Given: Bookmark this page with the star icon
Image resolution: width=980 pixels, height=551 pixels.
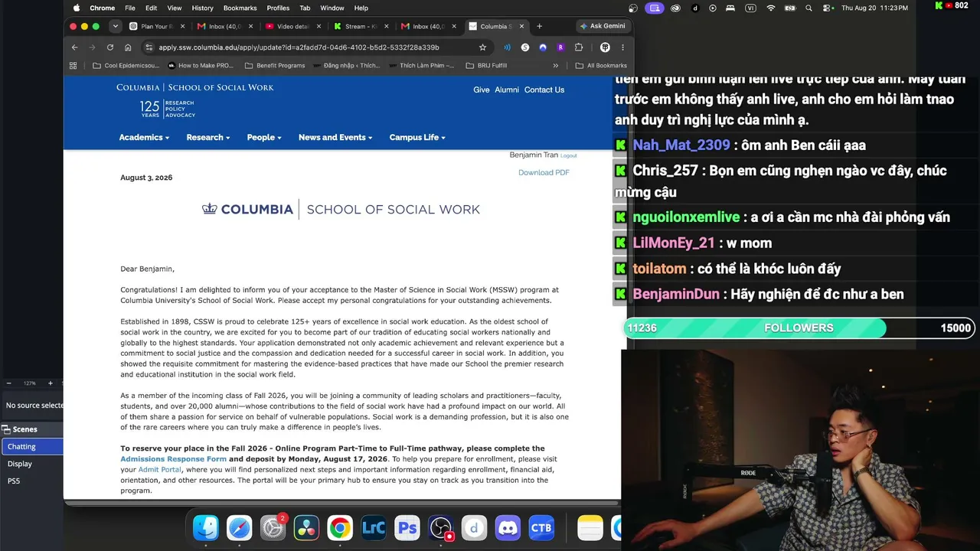Looking at the screenshot, I should pyautogui.click(x=482, y=47).
